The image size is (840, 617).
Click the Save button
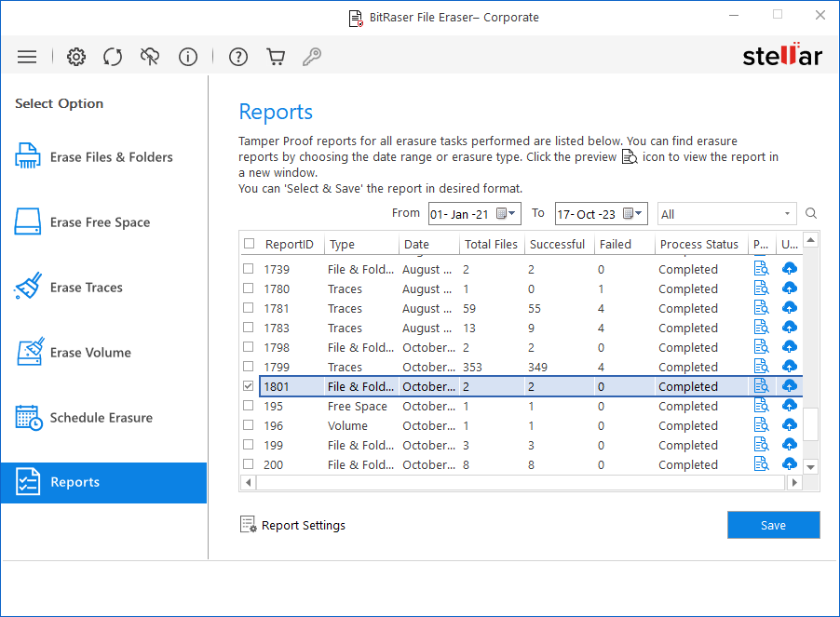[773, 525]
